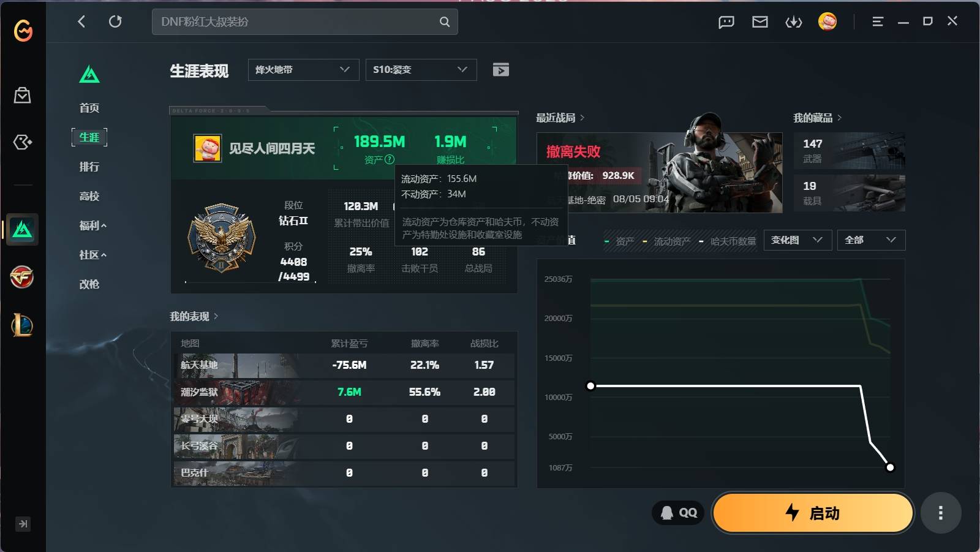The image size is (980, 552).
Task: Click the player avatar next to 见尽人间四月天
Action: (208, 148)
